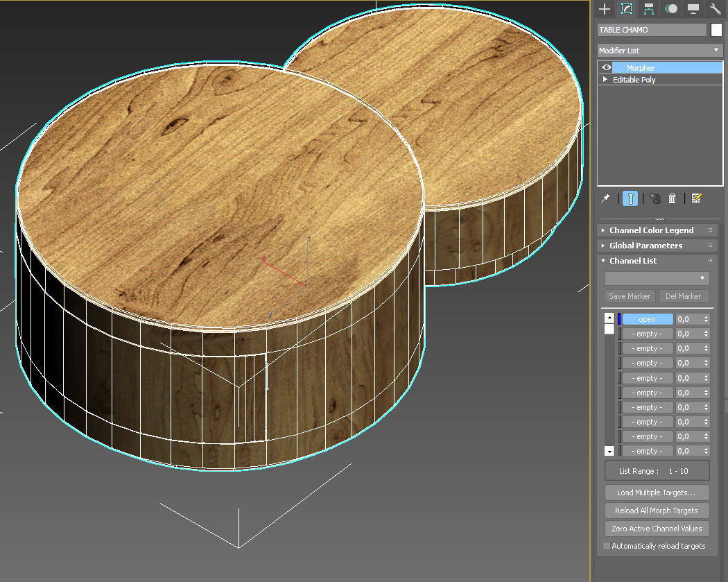Toggle the Morpher modifier eye icon
This screenshot has width=728, height=582.
[x=606, y=67]
